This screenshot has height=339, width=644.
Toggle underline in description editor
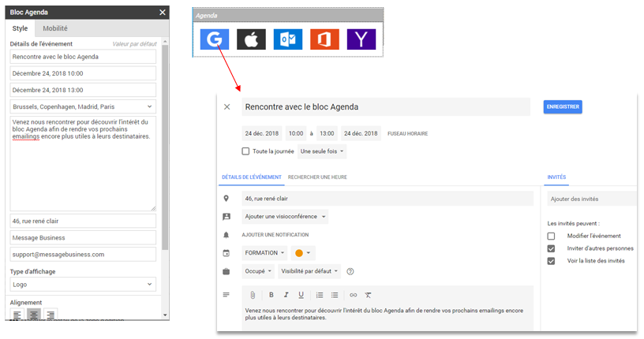click(x=301, y=295)
